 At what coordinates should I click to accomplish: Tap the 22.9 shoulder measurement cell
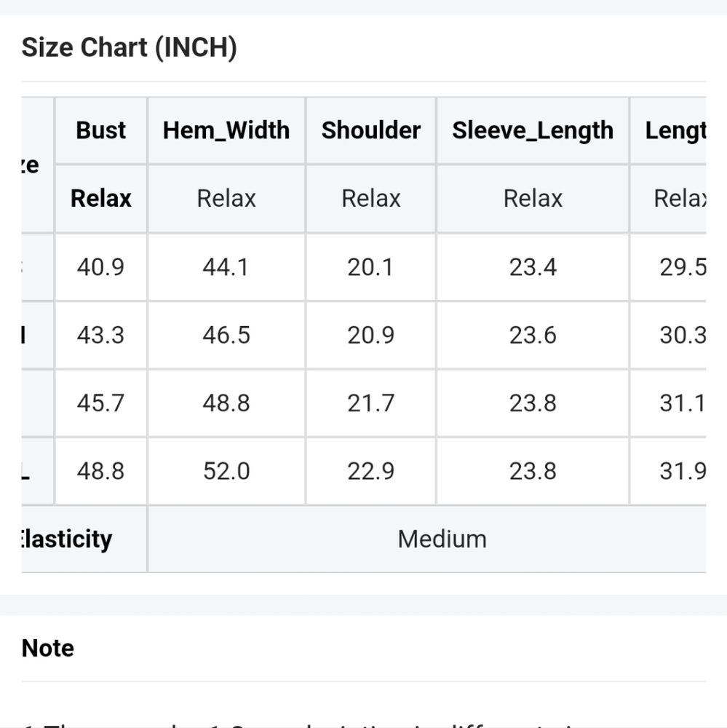371,471
